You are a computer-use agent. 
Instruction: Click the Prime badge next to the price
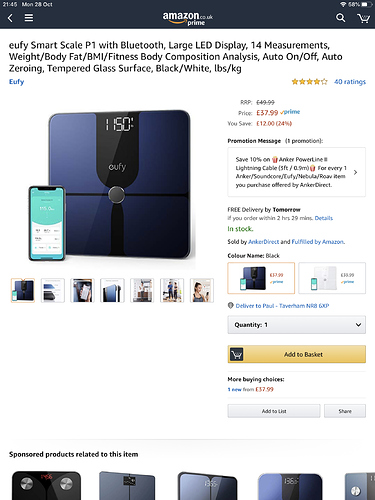[290, 112]
